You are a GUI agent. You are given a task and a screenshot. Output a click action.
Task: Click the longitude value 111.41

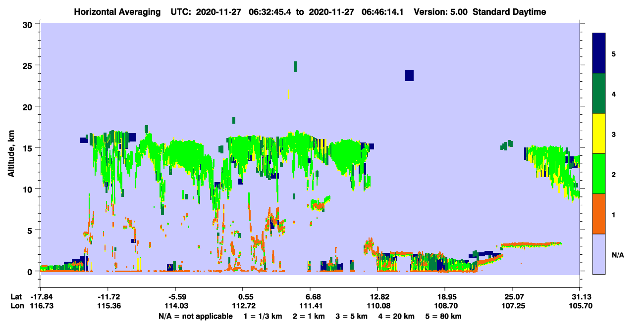[x=310, y=306]
